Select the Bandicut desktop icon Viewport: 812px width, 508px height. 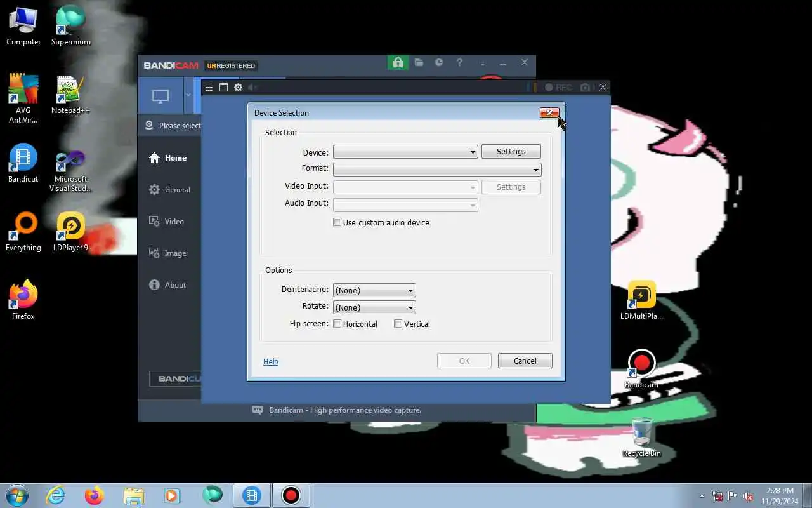23,163
